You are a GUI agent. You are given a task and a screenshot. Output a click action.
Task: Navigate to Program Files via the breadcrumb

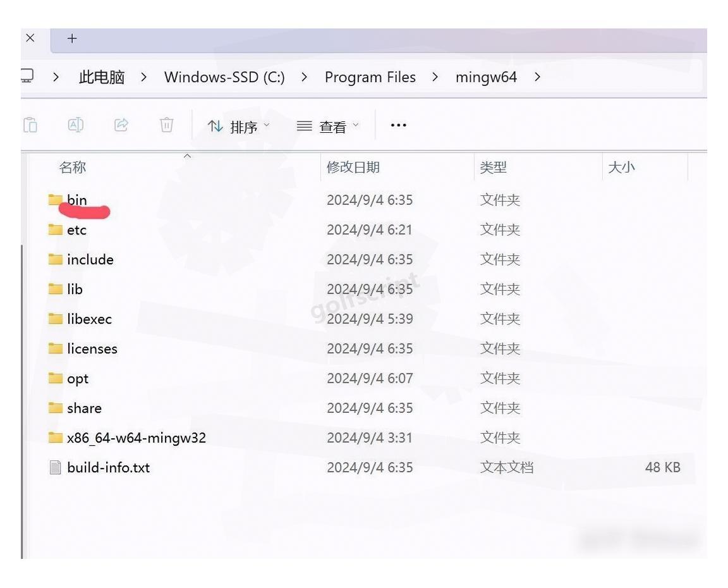pos(370,77)
